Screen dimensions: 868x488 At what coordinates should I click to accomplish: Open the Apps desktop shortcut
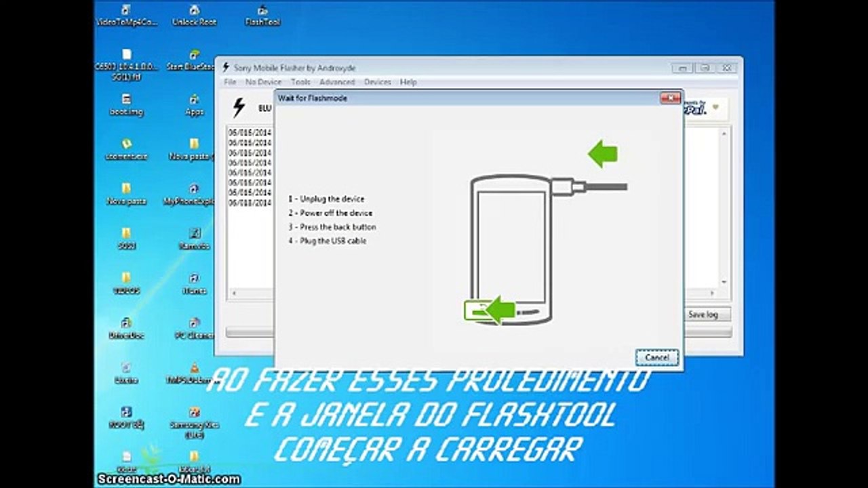coord(194,104)
